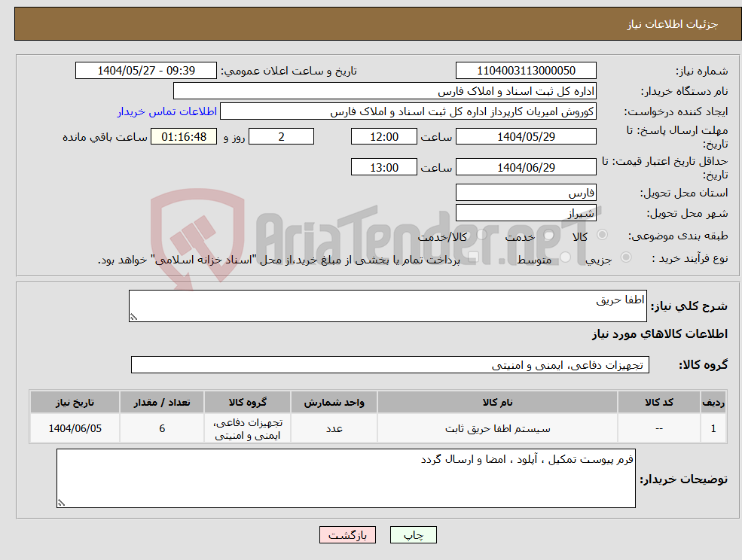Click the item name سیستم اطفا حریق ثابت
The height and width of the screenshot is (560, 742).
pyautogui.click(x=497, y=428)
